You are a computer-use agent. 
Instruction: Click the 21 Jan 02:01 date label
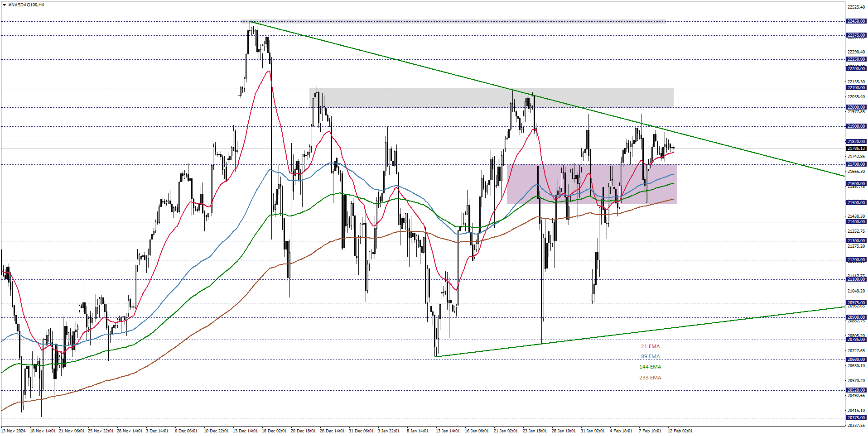tap(506, 431)
